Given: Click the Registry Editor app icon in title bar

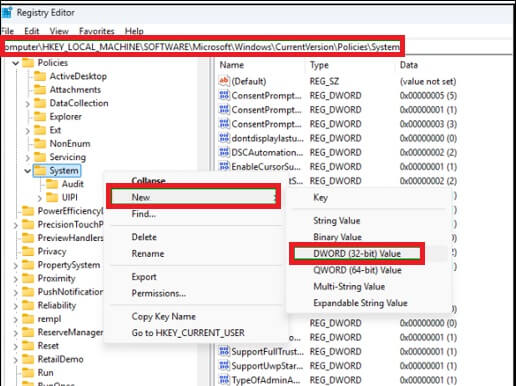Looking at the screenshot, I should 6,13.
